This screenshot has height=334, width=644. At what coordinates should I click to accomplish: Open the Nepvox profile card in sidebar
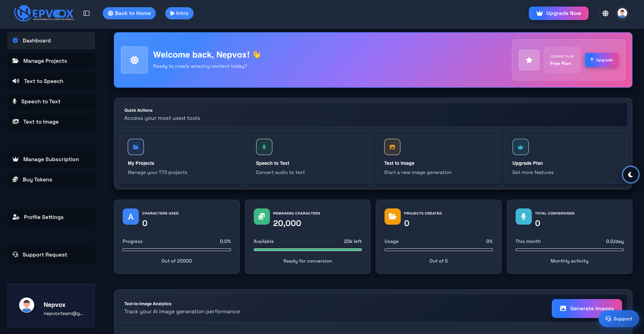coord(51,306)
